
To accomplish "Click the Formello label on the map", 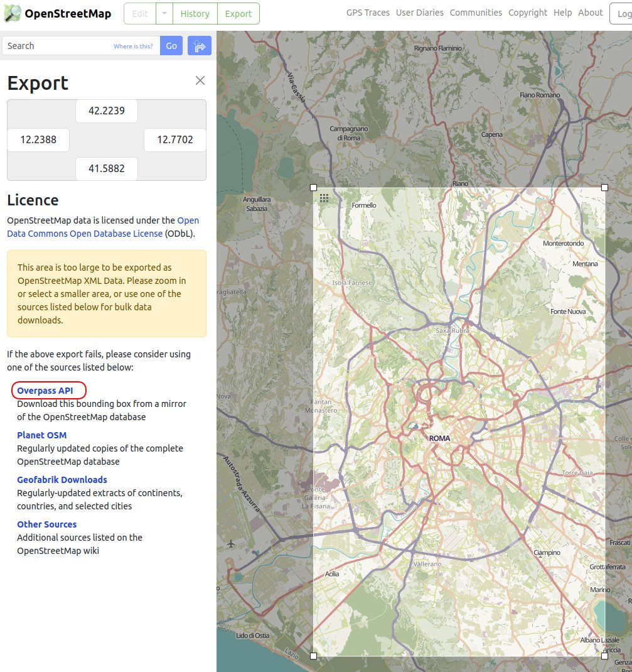I will (364, 205).
